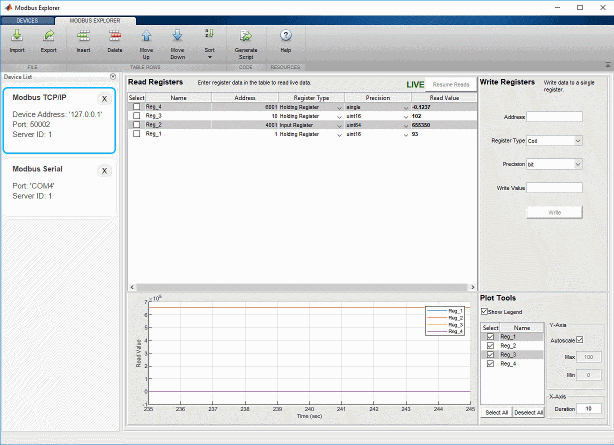Click the Precision column header
614x445 pixels.
(x=378, y=98)
